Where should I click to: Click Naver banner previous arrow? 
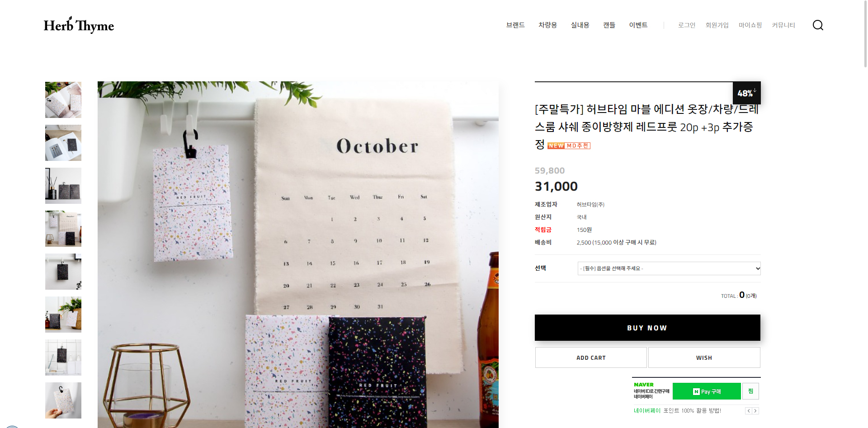click(x=749, y=411)
